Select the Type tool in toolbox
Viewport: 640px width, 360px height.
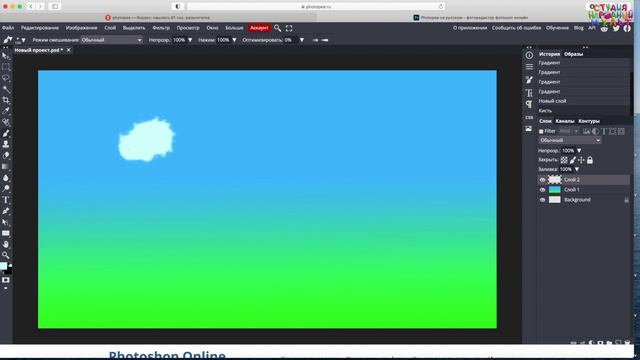point(6,200)
